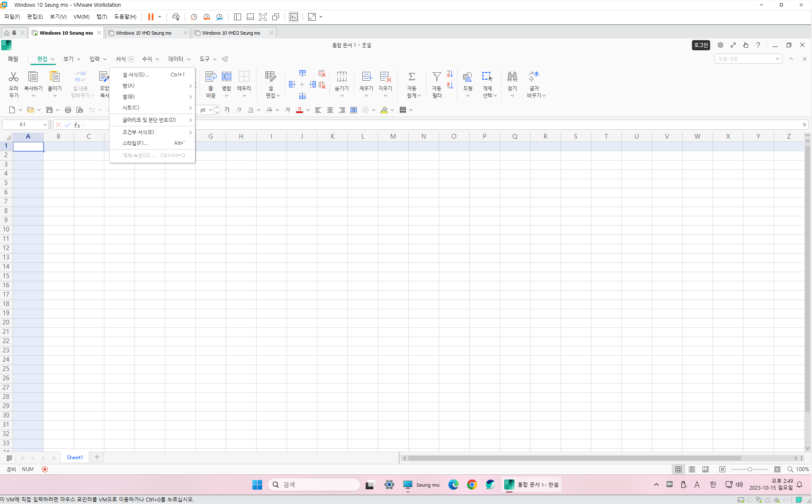Viewport: 812px width, 504px height.
Task: Click the Find (찾기) binoculars icon
Action: coord(512,77)
